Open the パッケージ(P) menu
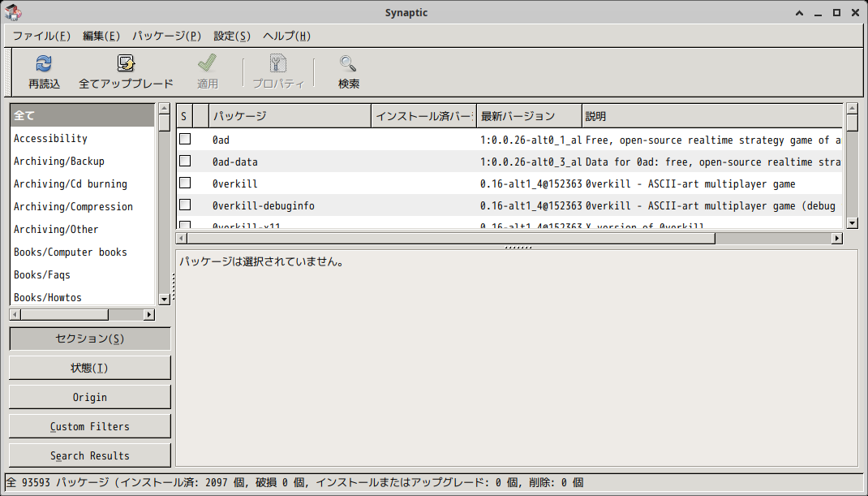The height and width of the screenshot is (496, 868). click(x=166, y=36)
